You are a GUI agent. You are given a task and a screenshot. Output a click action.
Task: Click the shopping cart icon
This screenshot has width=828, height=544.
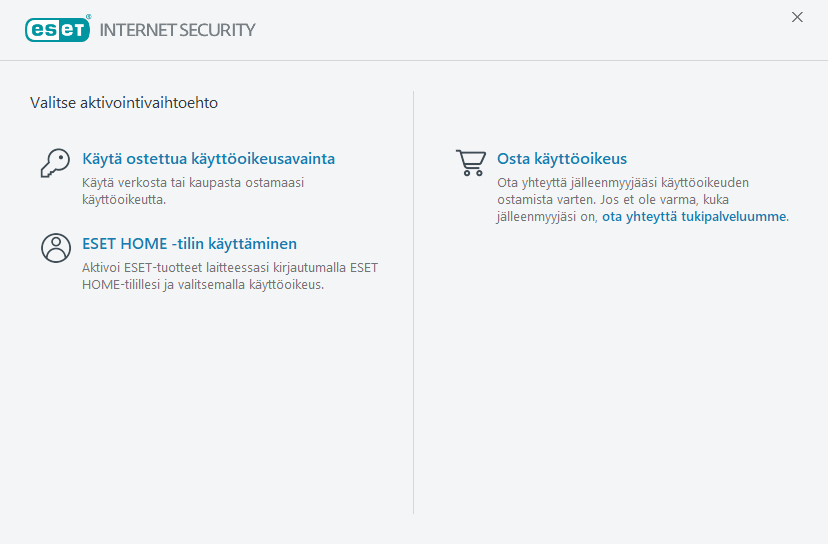470,163
